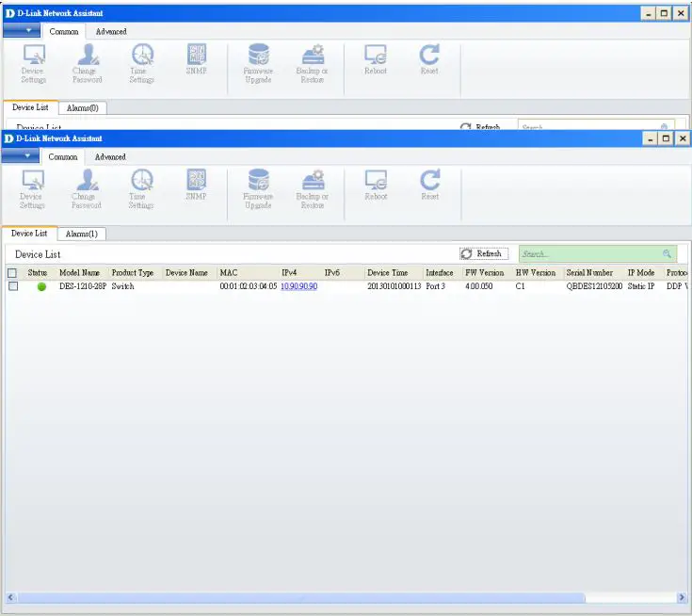Sort by Product Type column header
The image size is (692, 616).
pos(133,273)
